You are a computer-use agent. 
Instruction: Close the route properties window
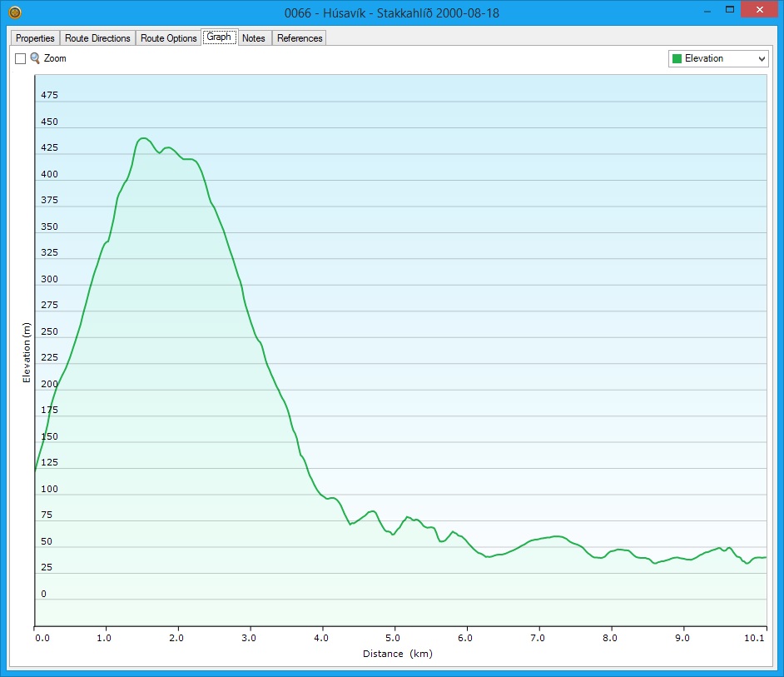pyautogui.click(x=759, y=9)
